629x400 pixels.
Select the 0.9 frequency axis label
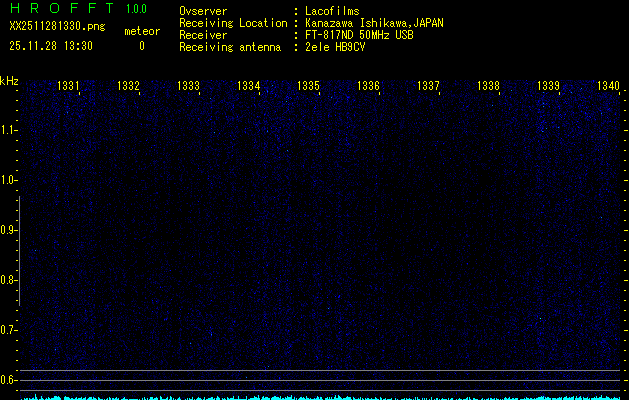[x=9, y=230]
